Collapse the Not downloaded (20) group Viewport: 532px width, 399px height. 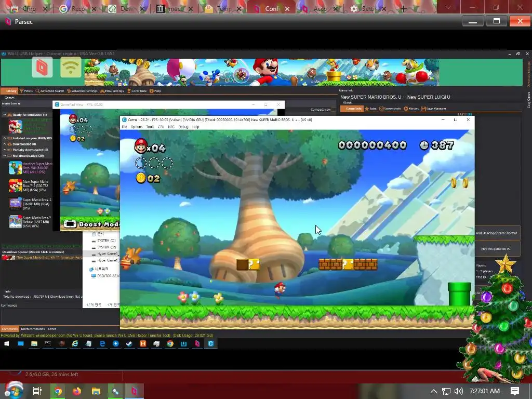[x=4, y=155]
